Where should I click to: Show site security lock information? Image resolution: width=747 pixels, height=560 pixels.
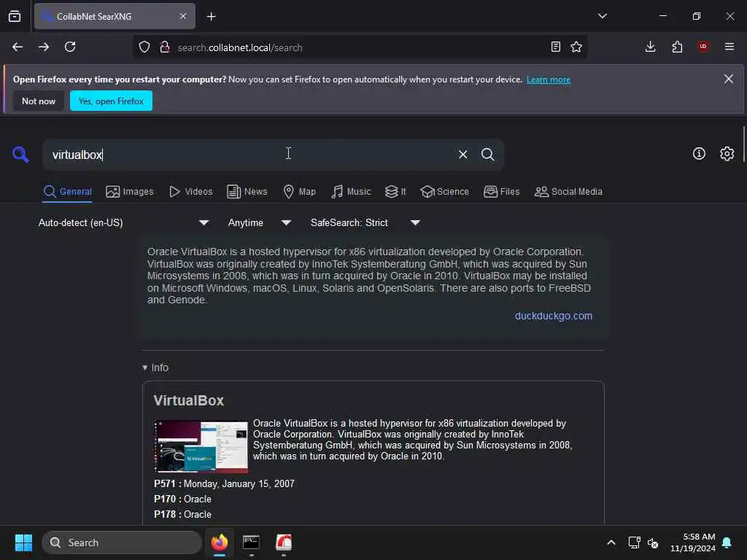pos(165,47)
